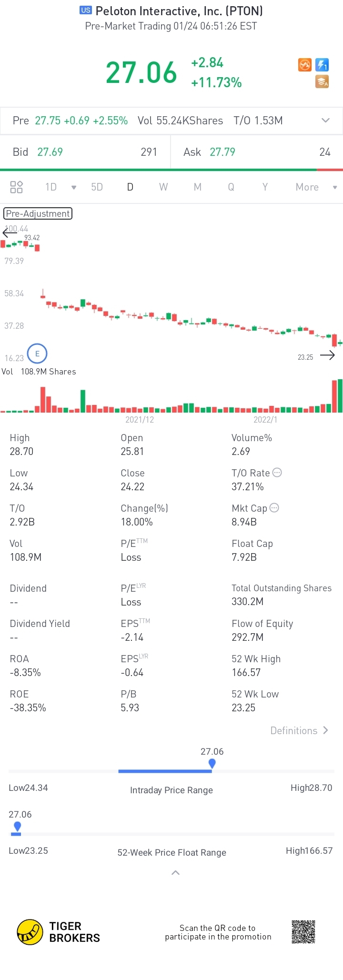Tap the blue lightning bolt badge
This screenshot has width=343, height=980.
tap(322, 65)
